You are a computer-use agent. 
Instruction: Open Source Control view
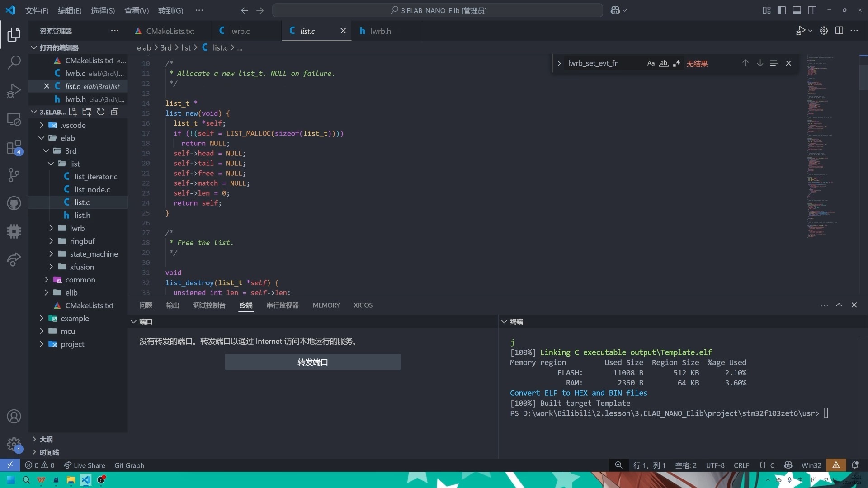coord(14,175)
